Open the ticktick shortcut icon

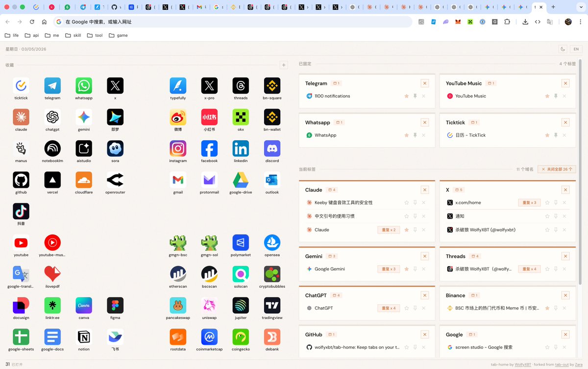point(21,86)
